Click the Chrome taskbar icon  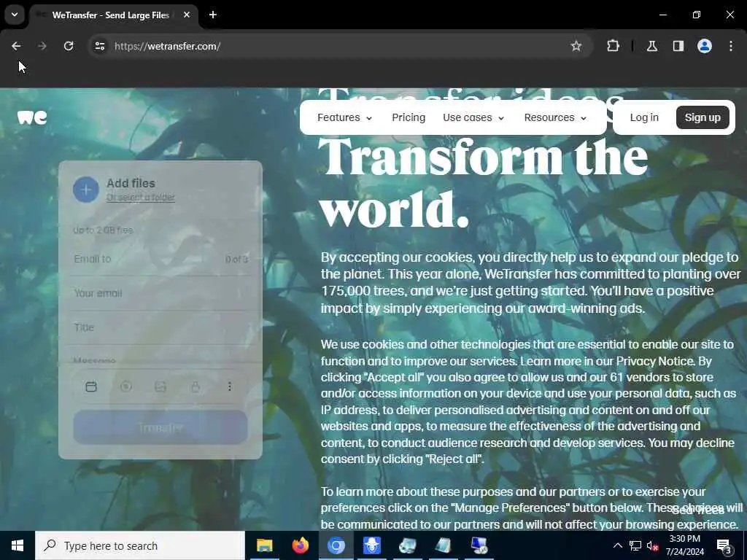pyautogui.click(x=336, y=545)
